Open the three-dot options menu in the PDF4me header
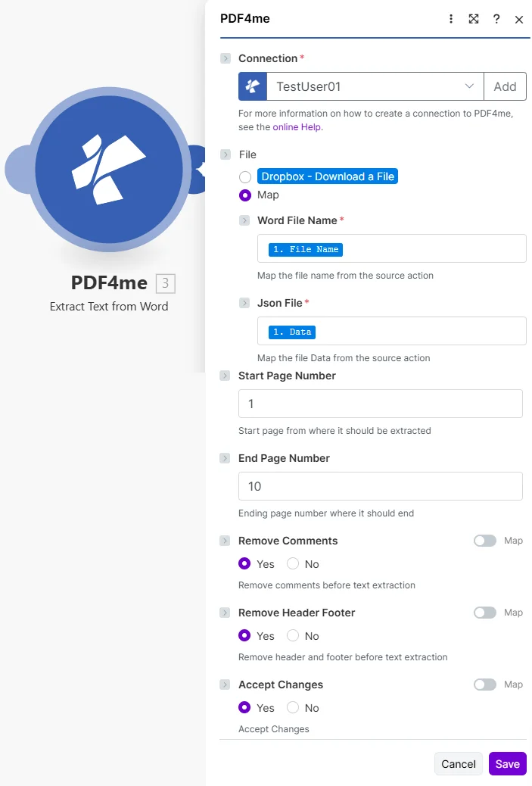532x786 pixels. (x=451, y=19)
